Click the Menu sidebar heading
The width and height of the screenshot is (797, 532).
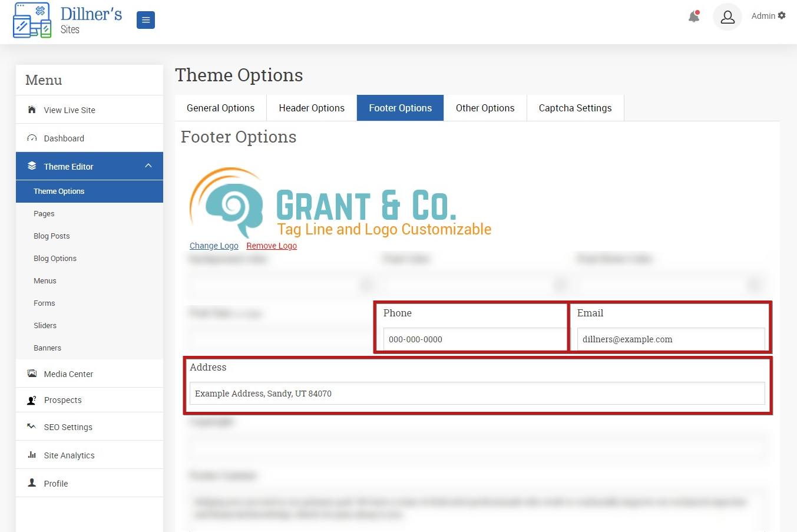click(x=44, y=80)
